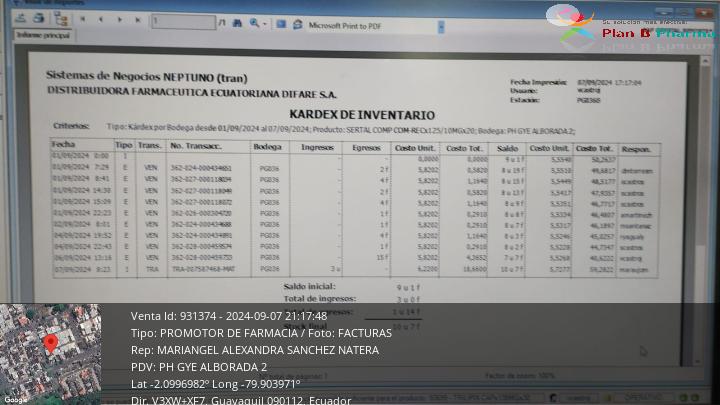
Task: Click the TRA type in last row
Action: coord(152,269)
